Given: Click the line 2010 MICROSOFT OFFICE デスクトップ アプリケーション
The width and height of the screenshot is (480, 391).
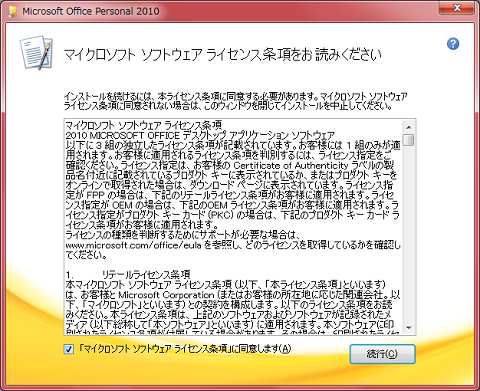Looking at the screenshot, I should pyautogui.click(x=200, y=135).
